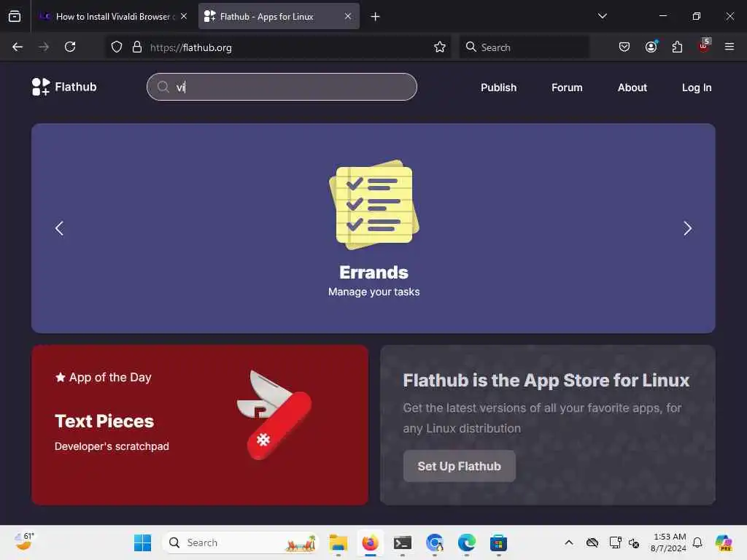Open the Publish page
The image size is (747, 560).
[x=498, y=87]
